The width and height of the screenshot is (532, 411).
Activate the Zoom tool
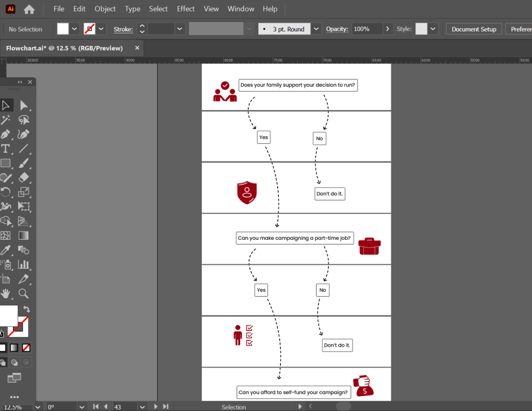[24, 293]
